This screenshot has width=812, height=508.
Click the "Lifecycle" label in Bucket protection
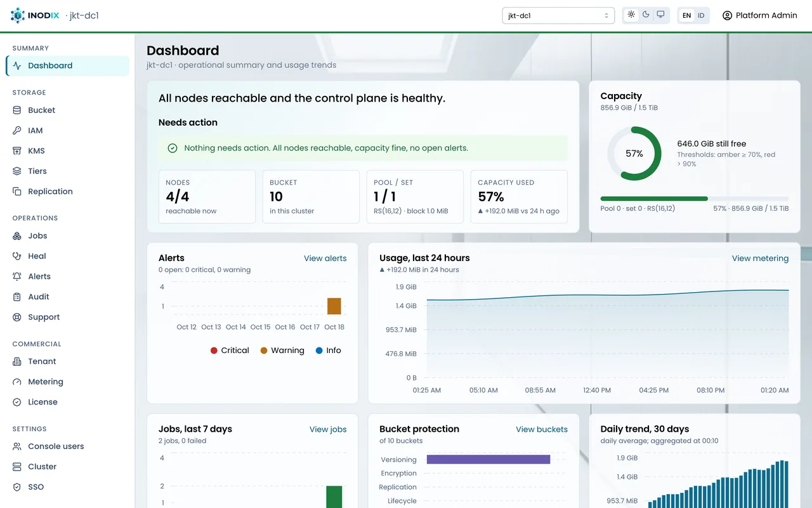click(x=402, y=501)
